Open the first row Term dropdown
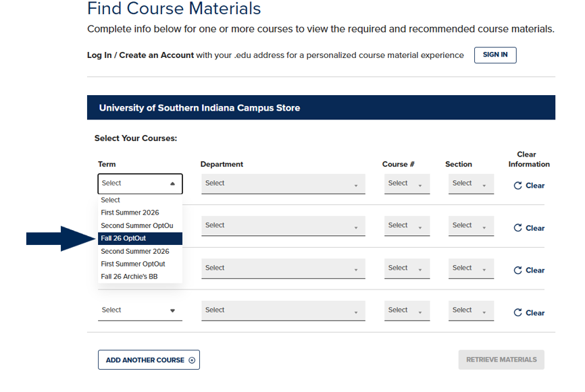The image size is (585, 392). click(x=140, y=184)
